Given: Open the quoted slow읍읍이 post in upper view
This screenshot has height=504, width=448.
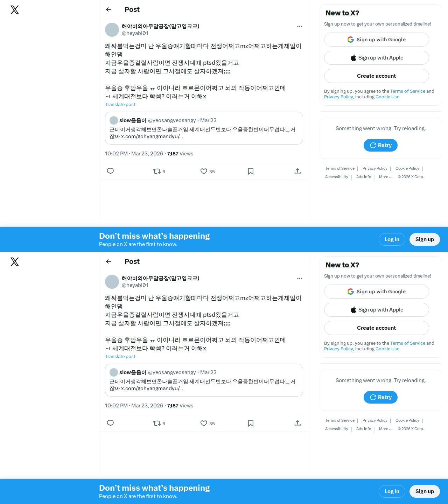Looking at the screenshot, I should tap(204, 128).
